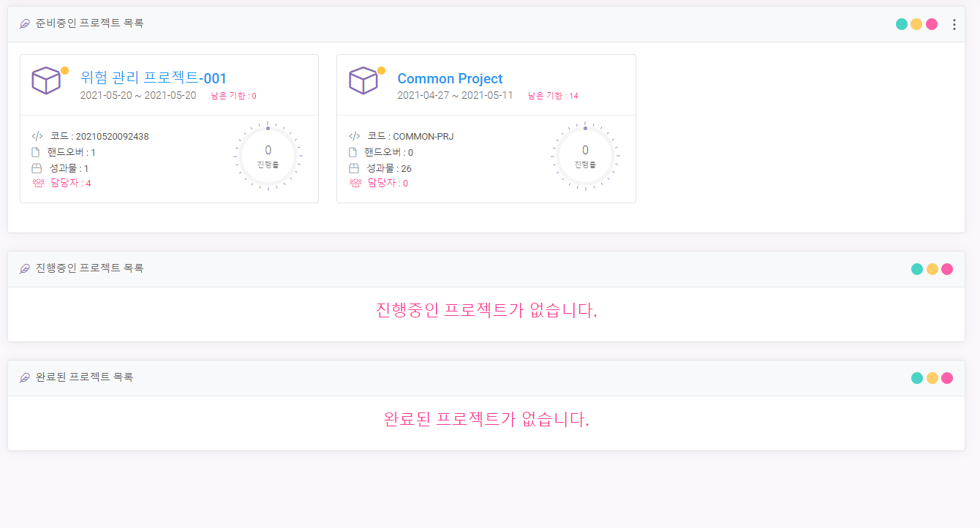Click cube icon of Common Project card
This screenshot has width=980, height=528.
pos(363,80)
